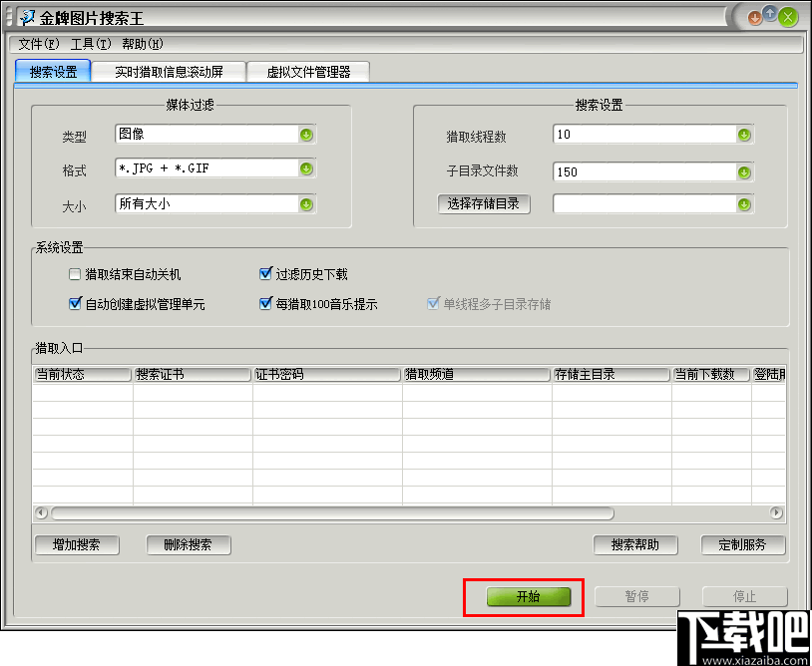Open the 帮助(H) menu
The height and width of the screenshot is (666, 812).
pos(143,44)
